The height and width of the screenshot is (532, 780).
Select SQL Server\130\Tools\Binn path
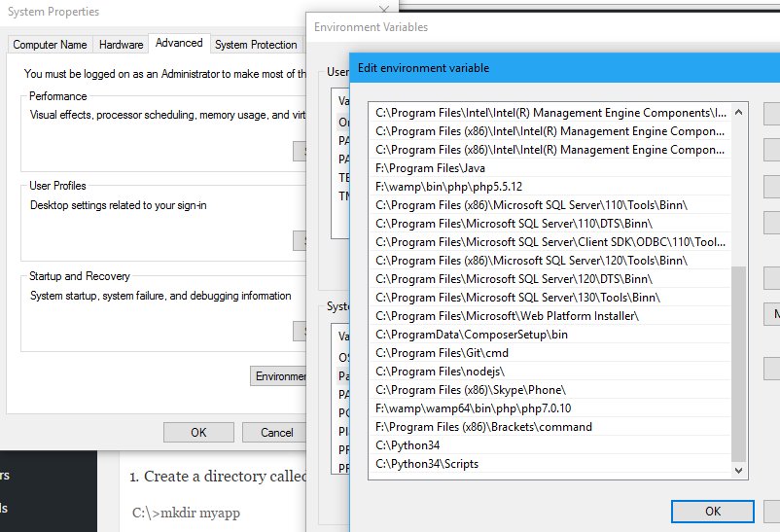[x=550, y=297]
